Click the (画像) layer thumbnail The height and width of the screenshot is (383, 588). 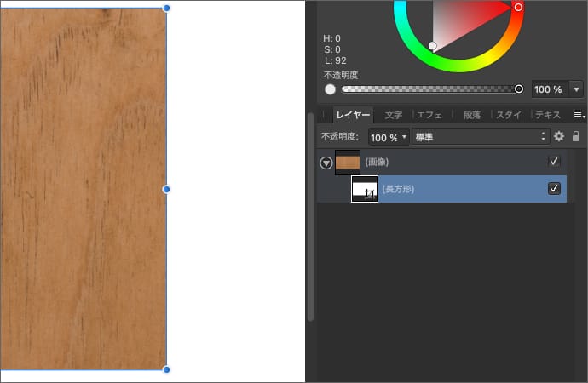click(x=348, y=162)
